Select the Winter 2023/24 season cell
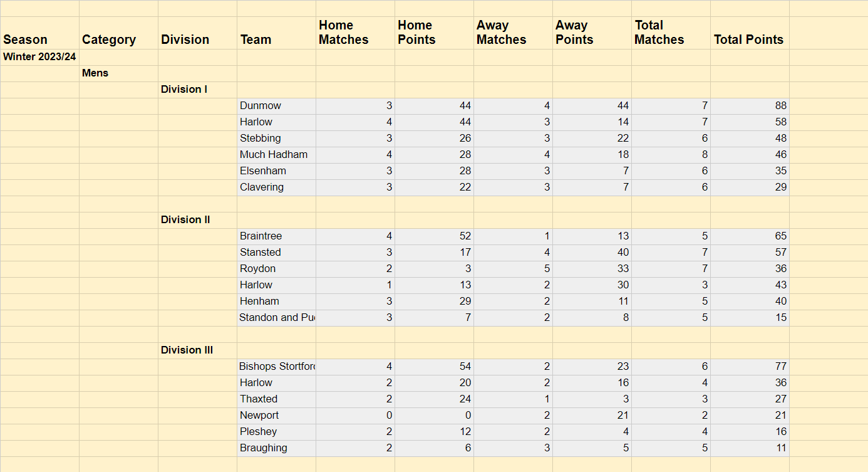 [39, 57]
